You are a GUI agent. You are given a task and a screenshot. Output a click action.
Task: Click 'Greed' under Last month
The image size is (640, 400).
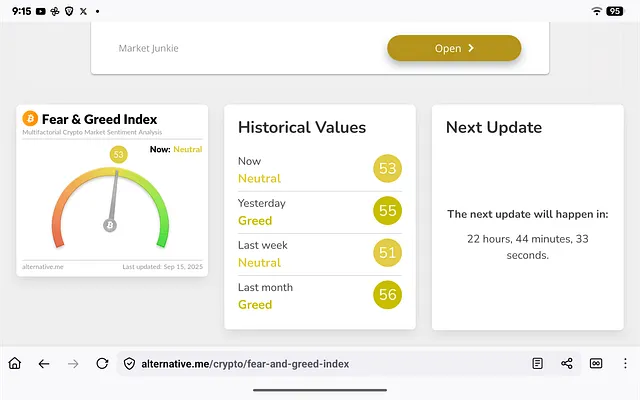pyautogui.click(x=255, y=304)
